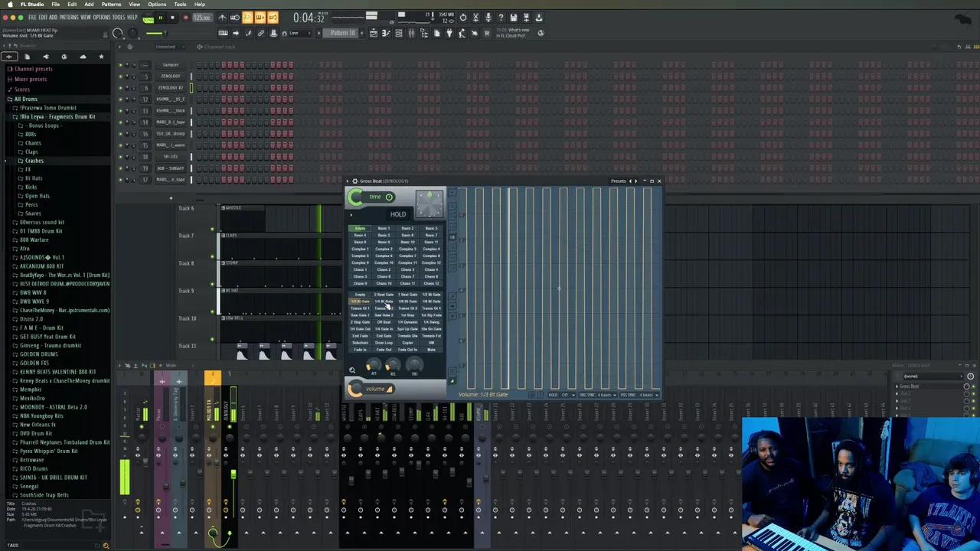Select the browser sounds speaker tab

pyautogui.click(x=46, y=57)
